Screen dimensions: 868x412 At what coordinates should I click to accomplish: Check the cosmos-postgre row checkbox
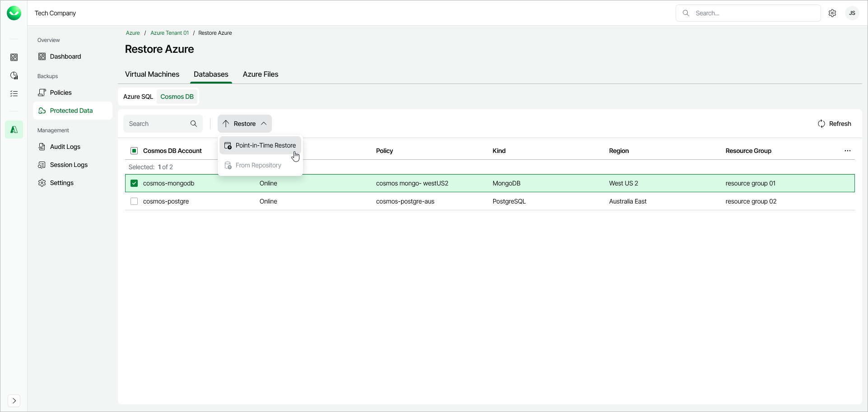[x=134, y=201]
